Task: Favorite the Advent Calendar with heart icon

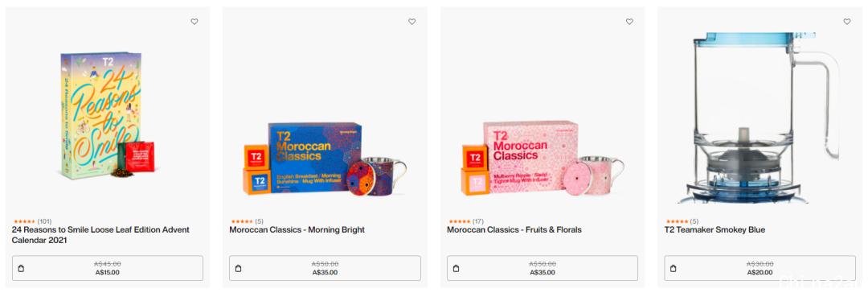Action: pyautogui.click(x=194, y=22)
